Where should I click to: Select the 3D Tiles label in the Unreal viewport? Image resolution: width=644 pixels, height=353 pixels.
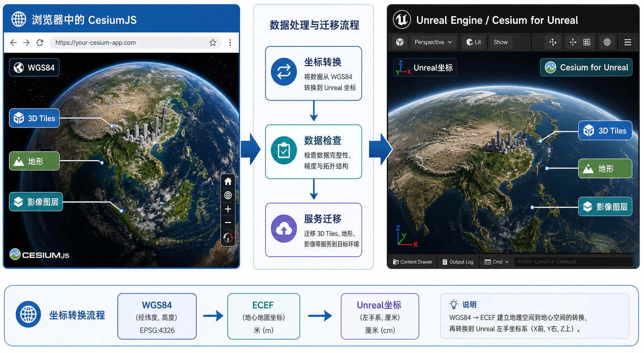point(605,131)
